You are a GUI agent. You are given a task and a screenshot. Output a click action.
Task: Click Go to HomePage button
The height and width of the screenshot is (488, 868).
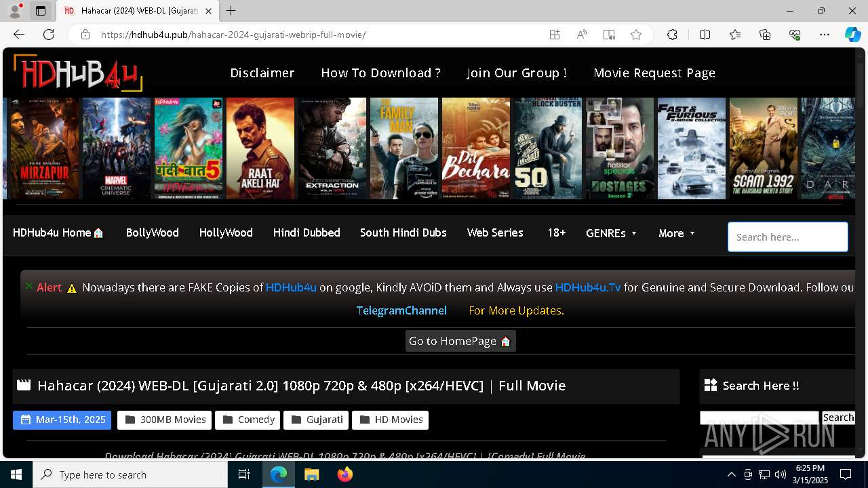pos(460,341)
